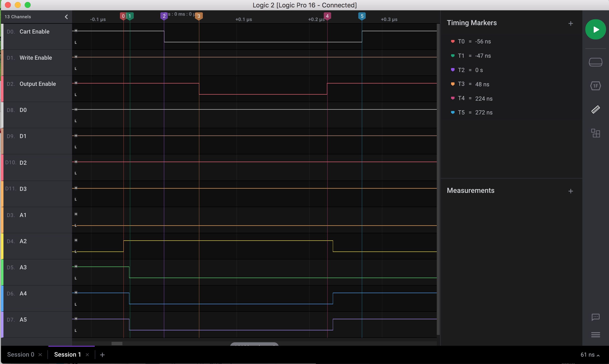Select timing marker flag 3
The width and height of the screenshot is (609, 364).
coord(199,16)
